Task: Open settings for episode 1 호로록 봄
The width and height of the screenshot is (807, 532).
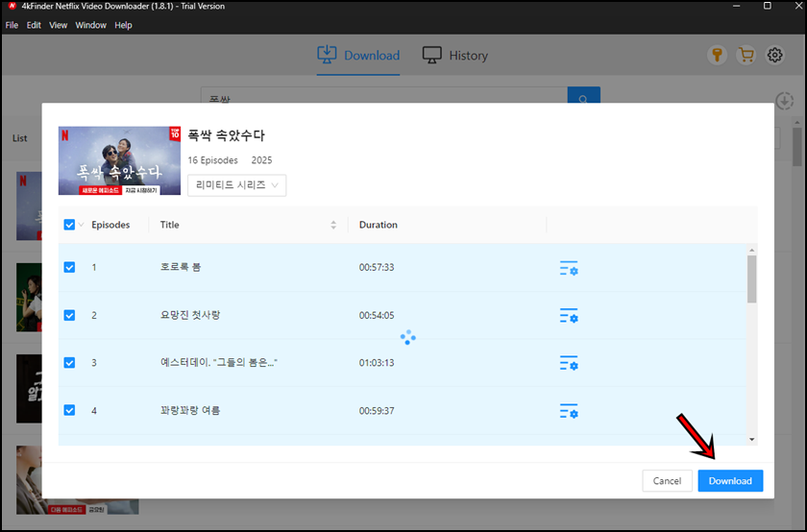Action: [x=569, y=268]
